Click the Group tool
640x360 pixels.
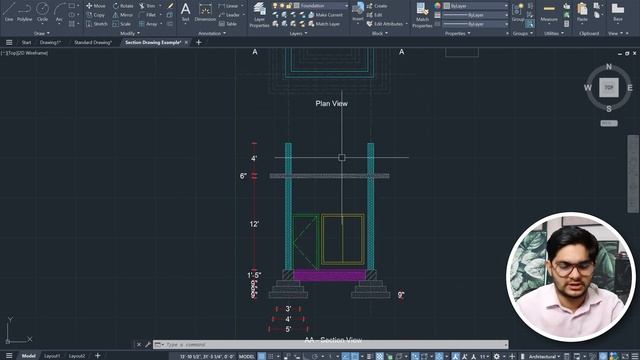[518, 12]
